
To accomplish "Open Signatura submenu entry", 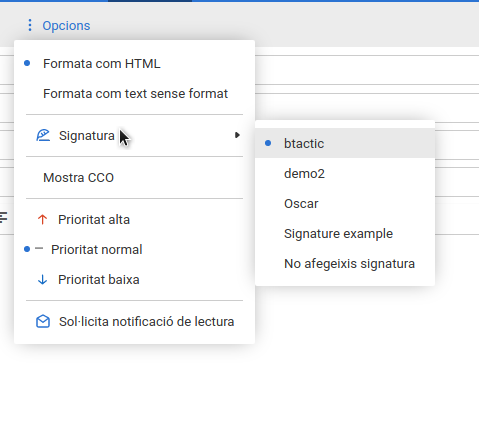I will (x=134, y=135).
